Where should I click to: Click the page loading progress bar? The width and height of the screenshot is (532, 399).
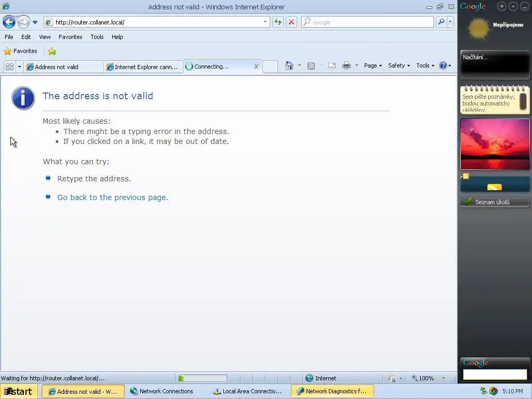203,378
